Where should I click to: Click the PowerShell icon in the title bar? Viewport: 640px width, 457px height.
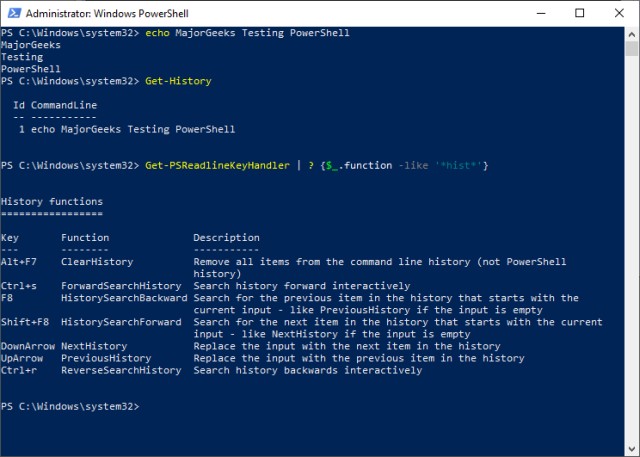tap(12, 13)
